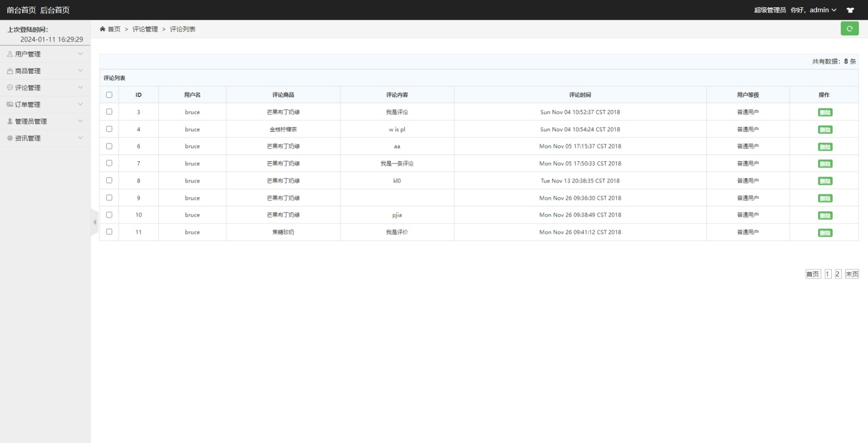868x443 pixels.
Task: Click the 管理员管理 person icon
Action: pyautogui.click(x=10, y=121)
